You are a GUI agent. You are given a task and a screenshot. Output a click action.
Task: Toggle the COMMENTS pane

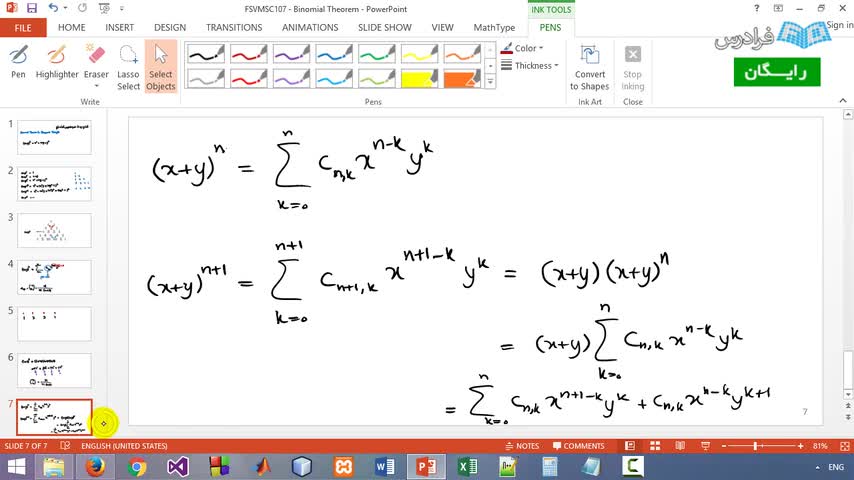coord(578,446)
